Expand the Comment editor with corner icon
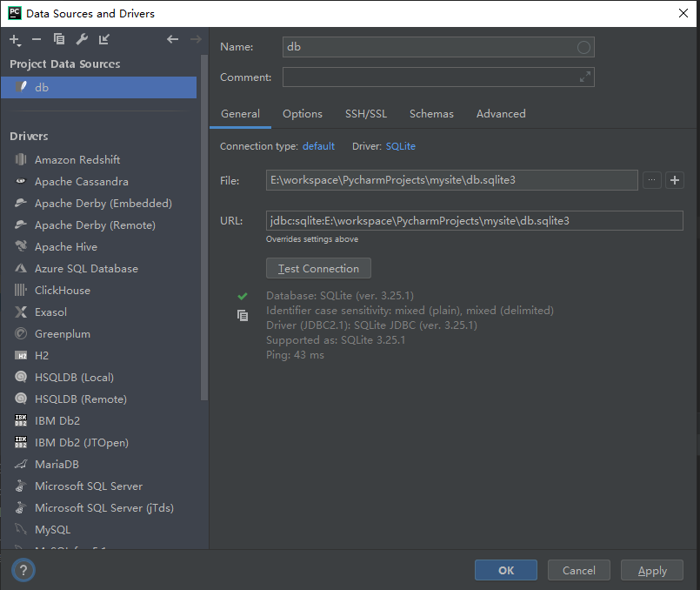700x590 pixels. (586, 77)
